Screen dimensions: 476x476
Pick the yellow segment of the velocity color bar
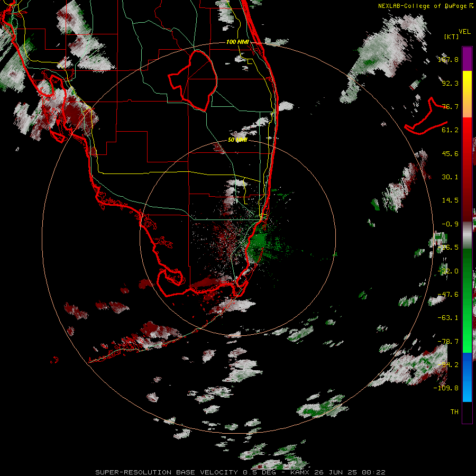[467, 83]
